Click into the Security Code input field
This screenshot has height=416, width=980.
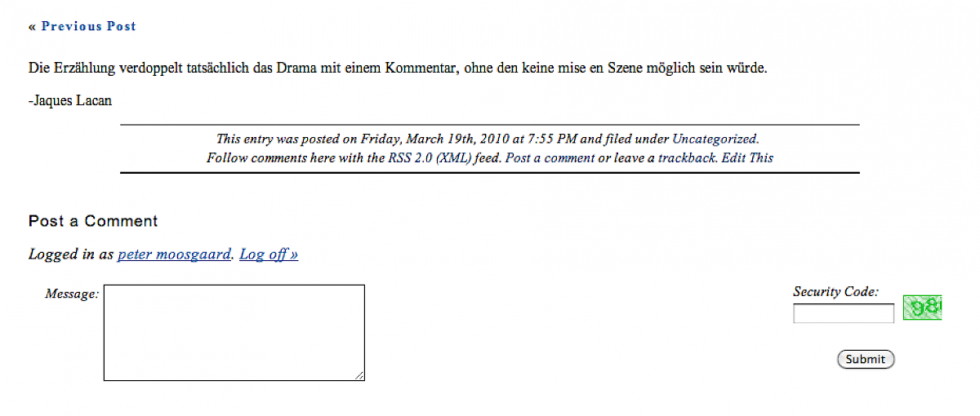point(844,313)
